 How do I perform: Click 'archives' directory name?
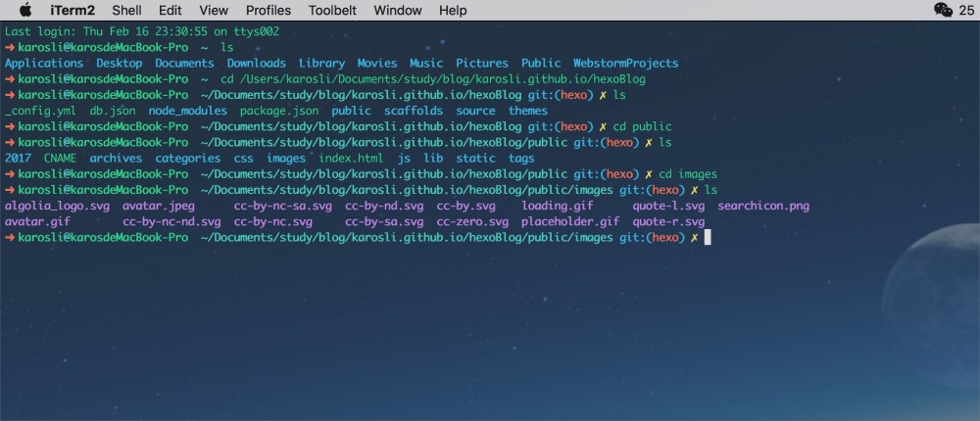tap(116, 159)
